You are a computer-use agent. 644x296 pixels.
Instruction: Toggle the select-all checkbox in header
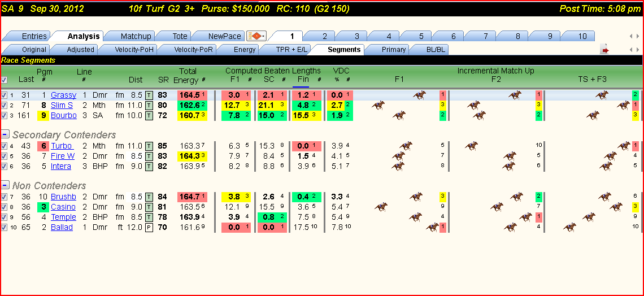(x=4, y=80)
